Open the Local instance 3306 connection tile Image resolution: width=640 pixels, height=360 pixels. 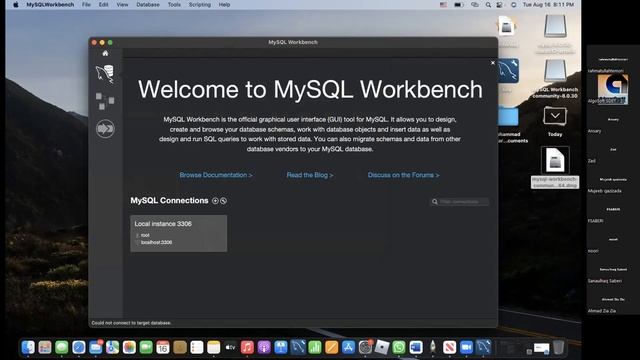click(x=178, y=233)
